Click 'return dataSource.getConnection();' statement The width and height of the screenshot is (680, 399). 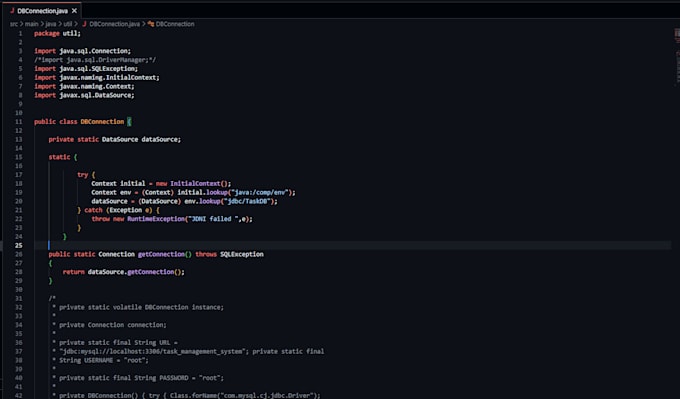(x=124, y=272)
